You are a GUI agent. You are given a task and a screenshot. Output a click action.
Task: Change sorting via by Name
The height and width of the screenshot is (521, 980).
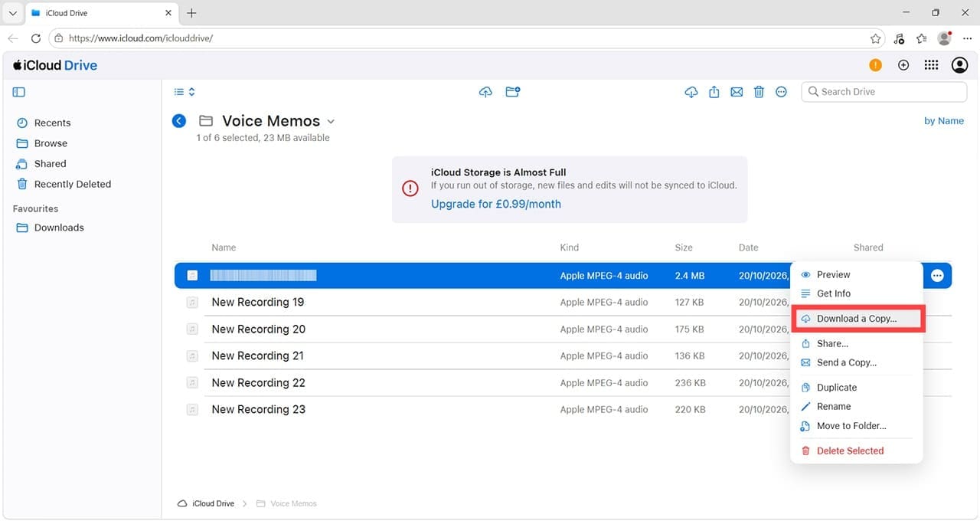tap(944, 121)
